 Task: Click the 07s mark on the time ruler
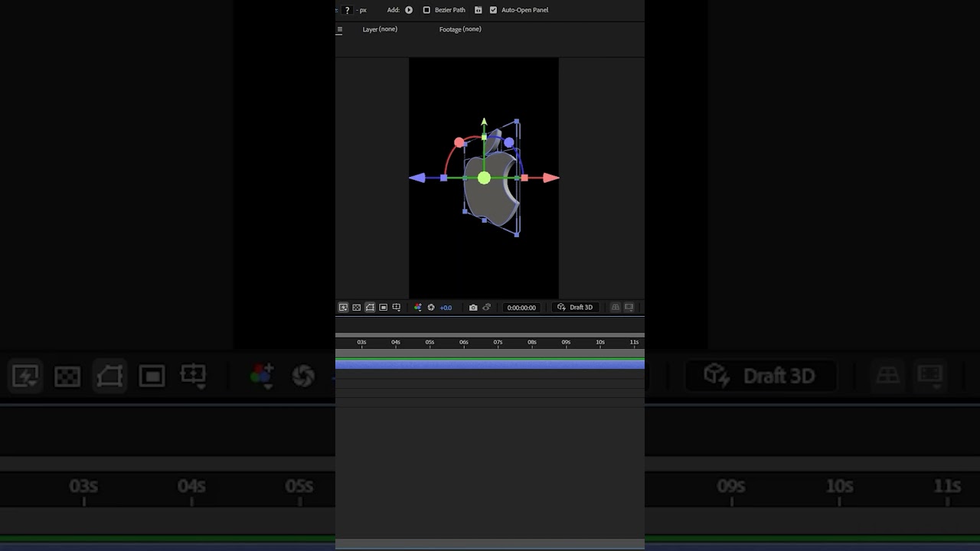[x=498, y=343]
